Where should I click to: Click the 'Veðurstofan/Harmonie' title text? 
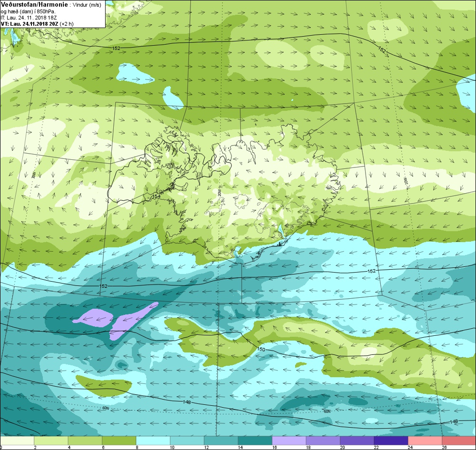pos(34,5)
